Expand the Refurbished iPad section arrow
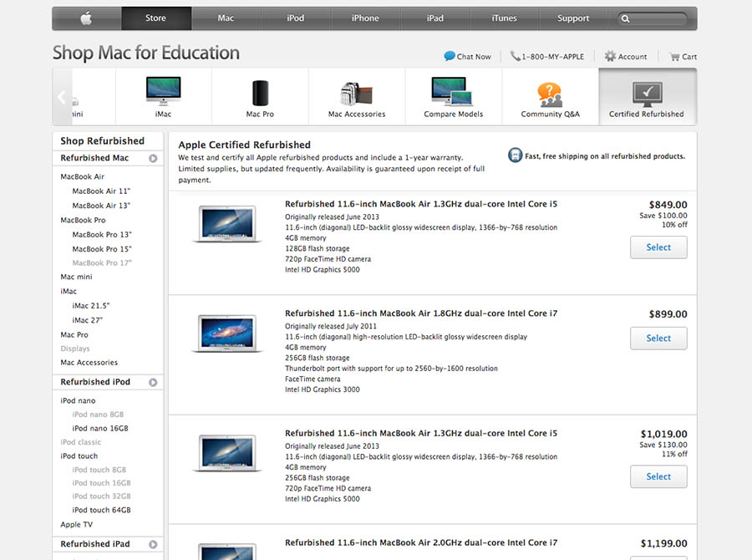752x560 pixels. click(153, 545)
